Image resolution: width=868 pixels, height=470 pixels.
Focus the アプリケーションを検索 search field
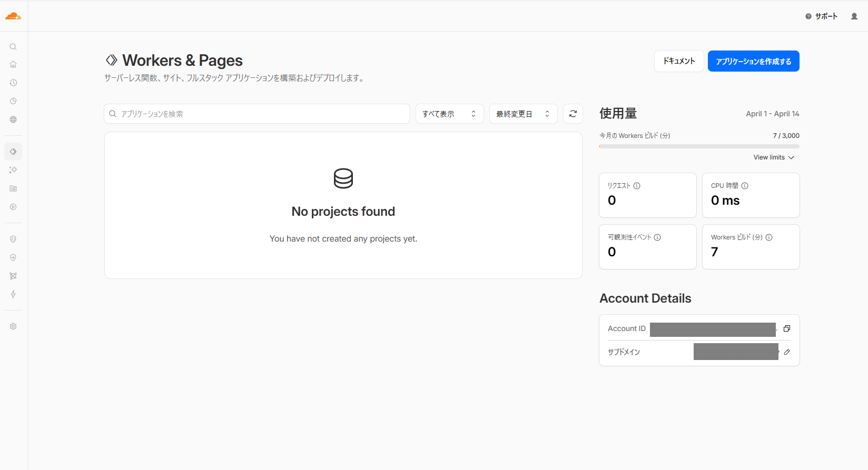tap(257, 114)
